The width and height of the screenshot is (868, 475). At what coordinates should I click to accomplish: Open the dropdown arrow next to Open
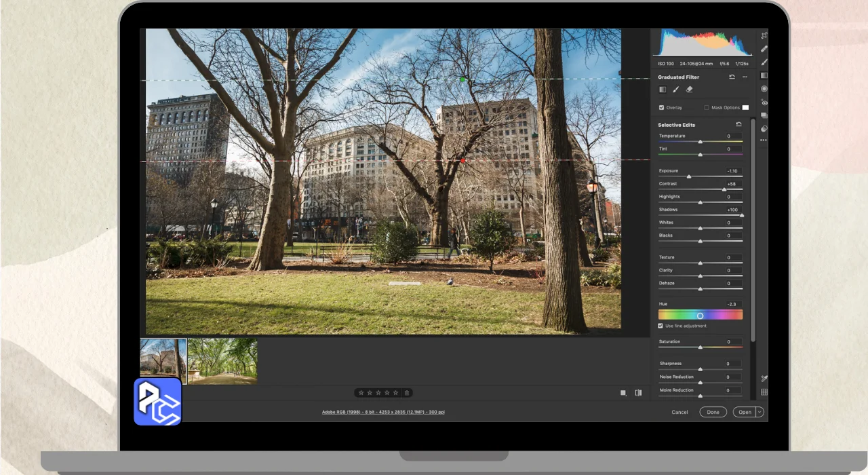pyautogui.click(x=759, y=412)
